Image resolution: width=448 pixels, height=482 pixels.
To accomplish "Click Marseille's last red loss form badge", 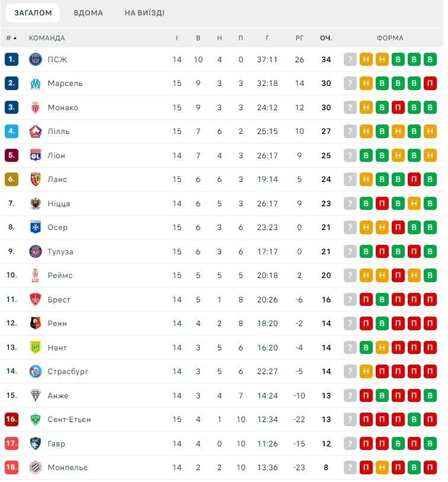I will click(430, 84).
